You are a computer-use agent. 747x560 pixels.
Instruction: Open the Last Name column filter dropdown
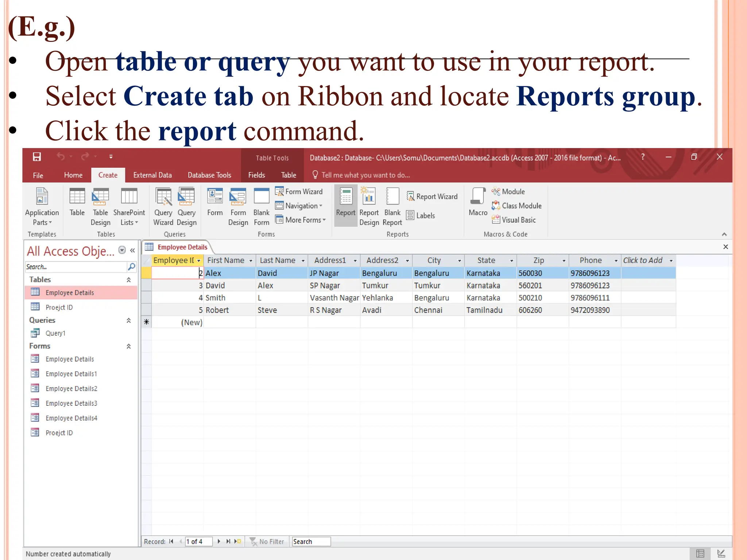303,261
